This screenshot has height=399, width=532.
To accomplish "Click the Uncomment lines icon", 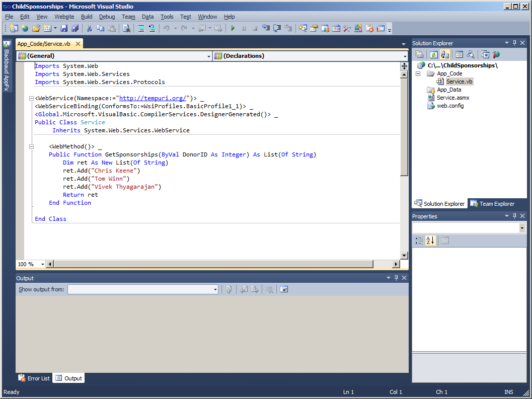I will [x=152, y=29].
